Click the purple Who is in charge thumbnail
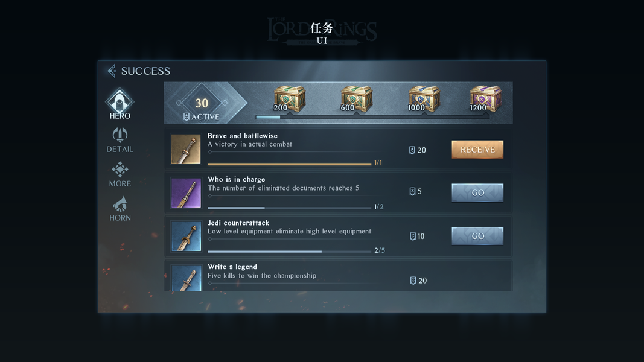 pos(186,192)
